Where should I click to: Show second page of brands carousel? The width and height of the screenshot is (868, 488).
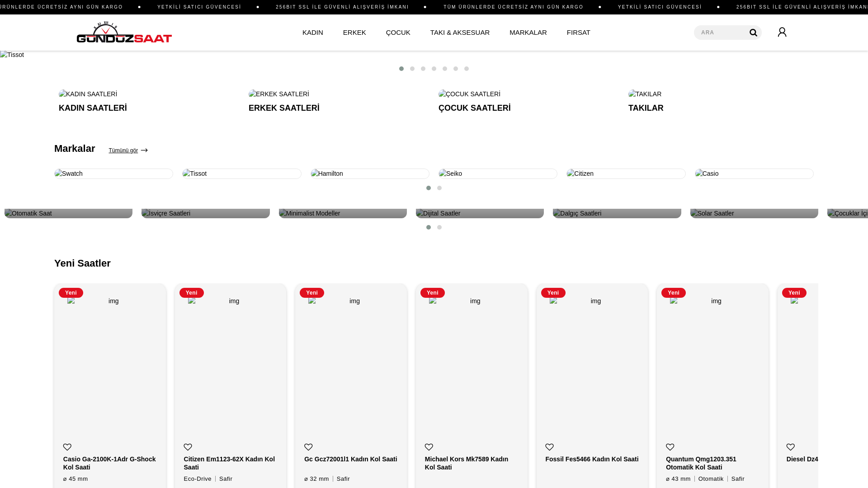coord(439,188)
